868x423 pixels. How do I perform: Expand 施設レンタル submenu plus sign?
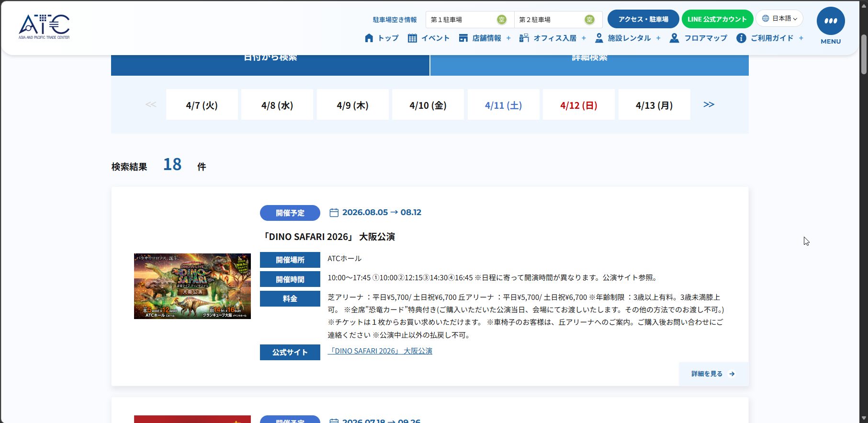[658, 38]
